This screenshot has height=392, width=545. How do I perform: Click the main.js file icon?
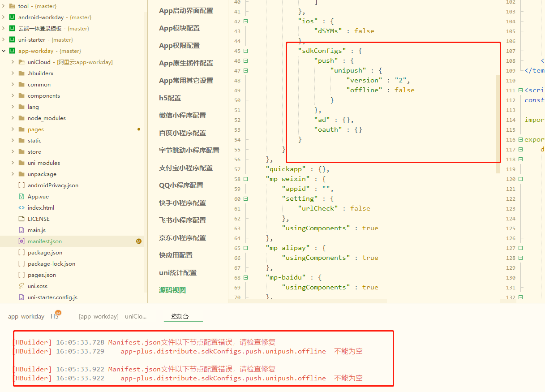pyautogui.click(x=21, y=230)
